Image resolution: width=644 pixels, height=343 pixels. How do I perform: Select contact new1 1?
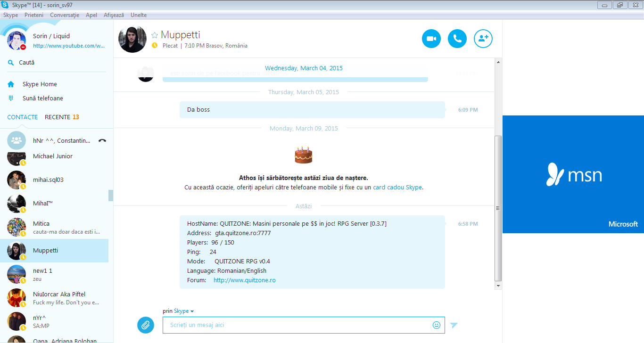tap(54, 274)
